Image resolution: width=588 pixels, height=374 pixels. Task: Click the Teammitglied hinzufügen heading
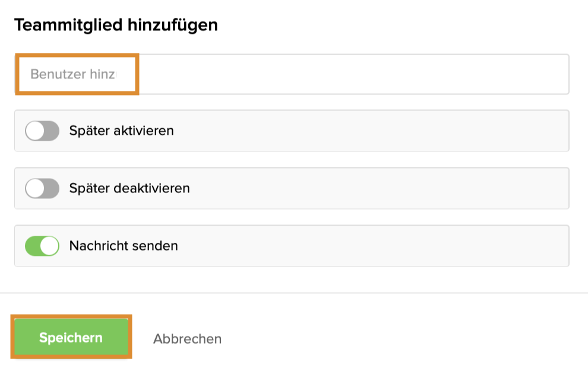coord(116,25)
